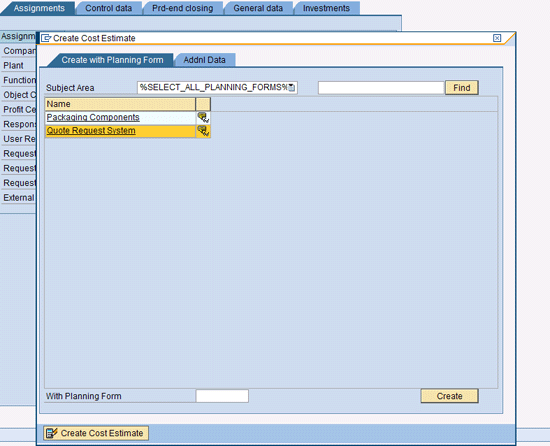Focus the search field beside Find

[x=381, y=88]
